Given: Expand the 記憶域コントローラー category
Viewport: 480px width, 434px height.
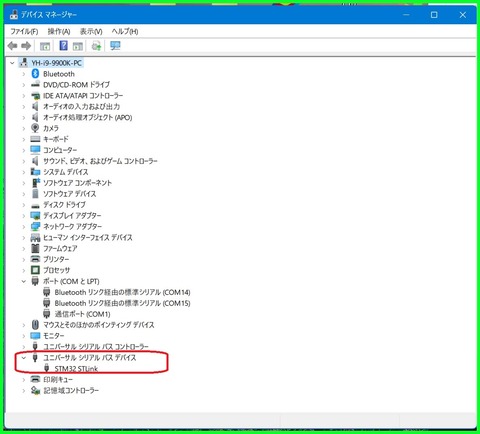Looking at the screenshot, I should [x=24, y=391].
